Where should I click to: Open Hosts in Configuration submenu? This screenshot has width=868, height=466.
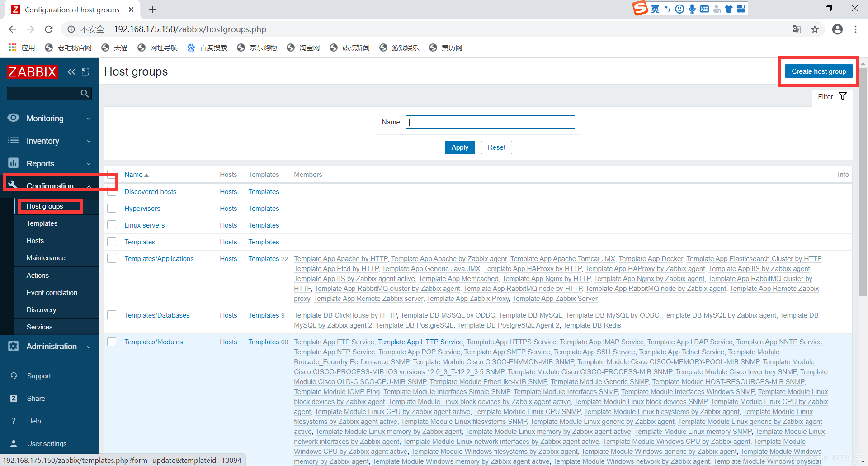[35, 241]
